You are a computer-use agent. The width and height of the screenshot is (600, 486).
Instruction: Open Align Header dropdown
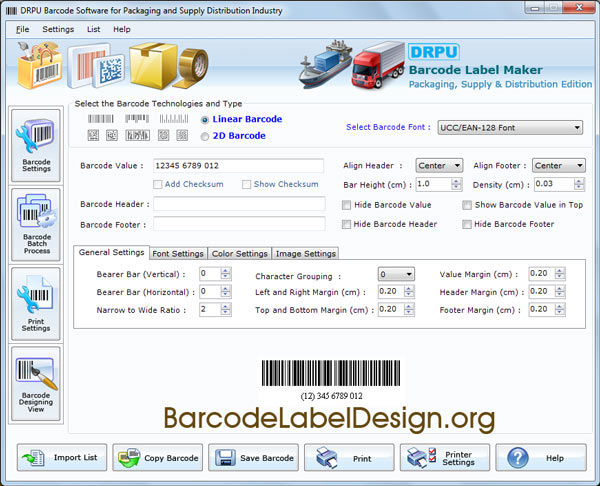click(439, 165)
